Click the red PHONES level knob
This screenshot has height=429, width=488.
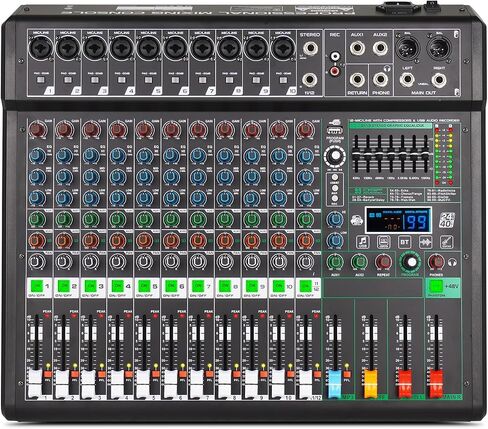pos(436,262)
